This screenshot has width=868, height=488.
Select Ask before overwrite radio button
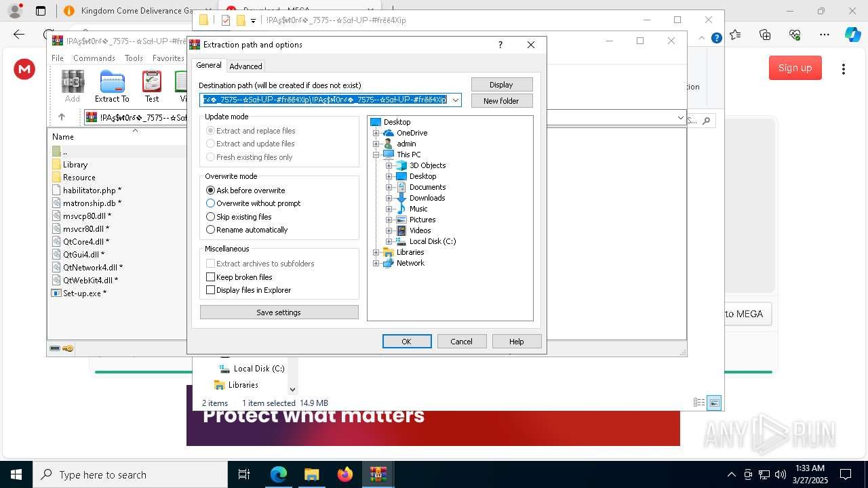coord(210,190)
